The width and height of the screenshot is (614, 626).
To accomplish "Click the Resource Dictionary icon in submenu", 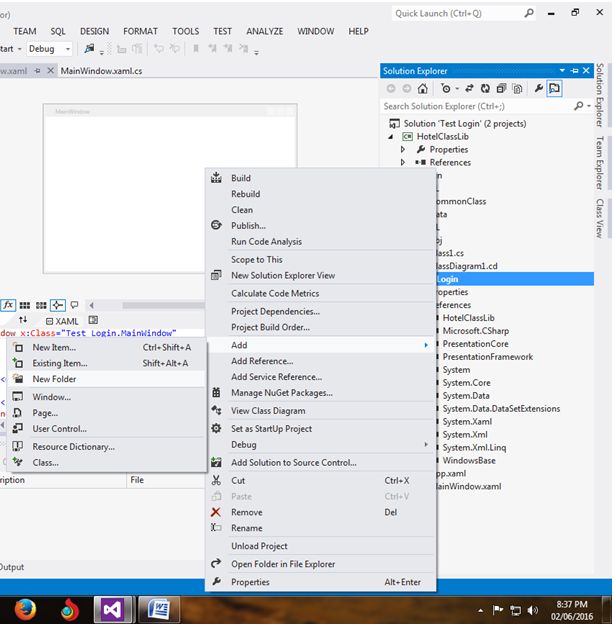I will [18, 446].
